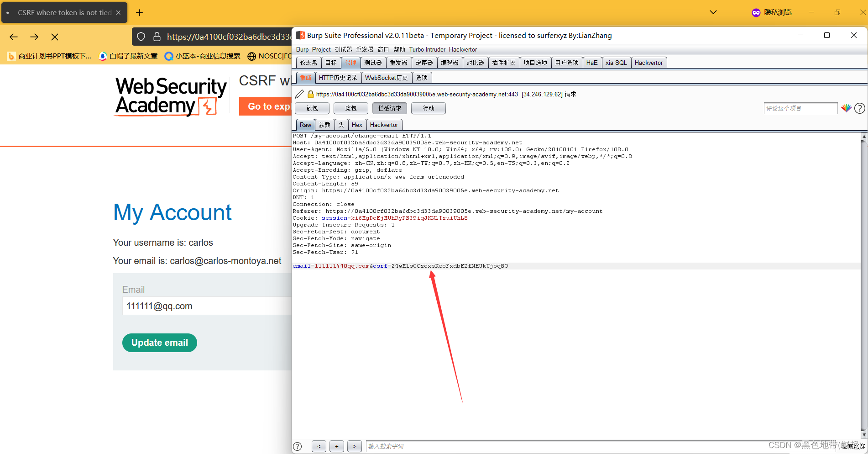Switch request view to Hex tab
The width and height of the screenshot is (868, 454).
point(357,125)
